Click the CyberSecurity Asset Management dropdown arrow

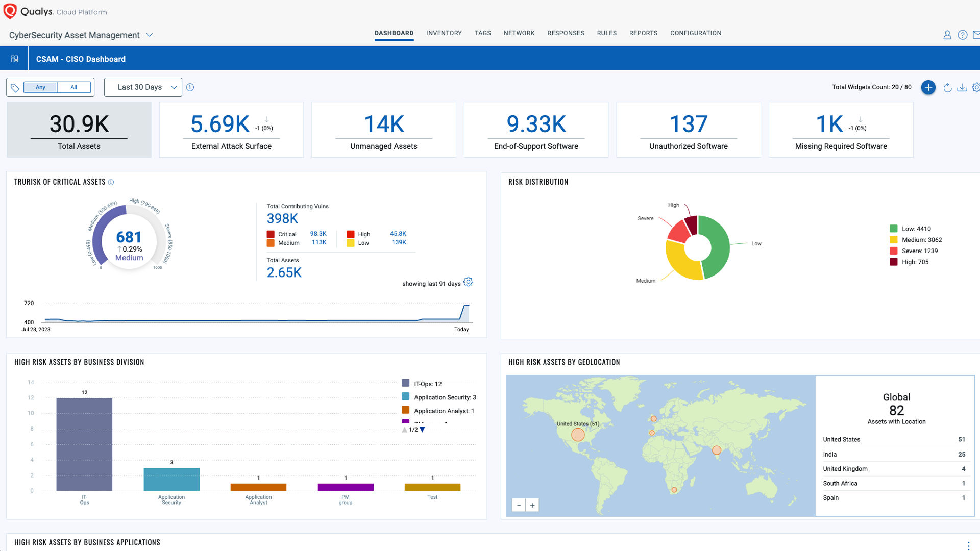[150, 34]
